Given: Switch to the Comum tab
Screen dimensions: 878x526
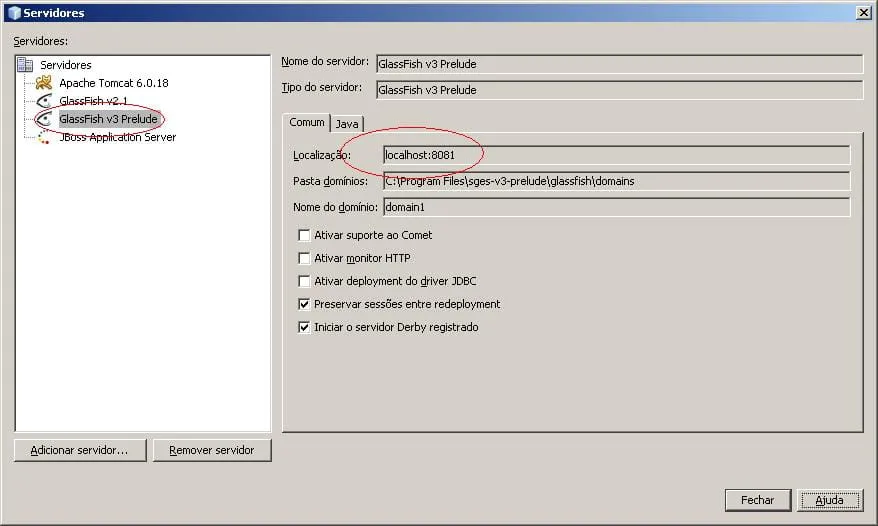Looking at the screenshot, I should click(x=307, y=122).
